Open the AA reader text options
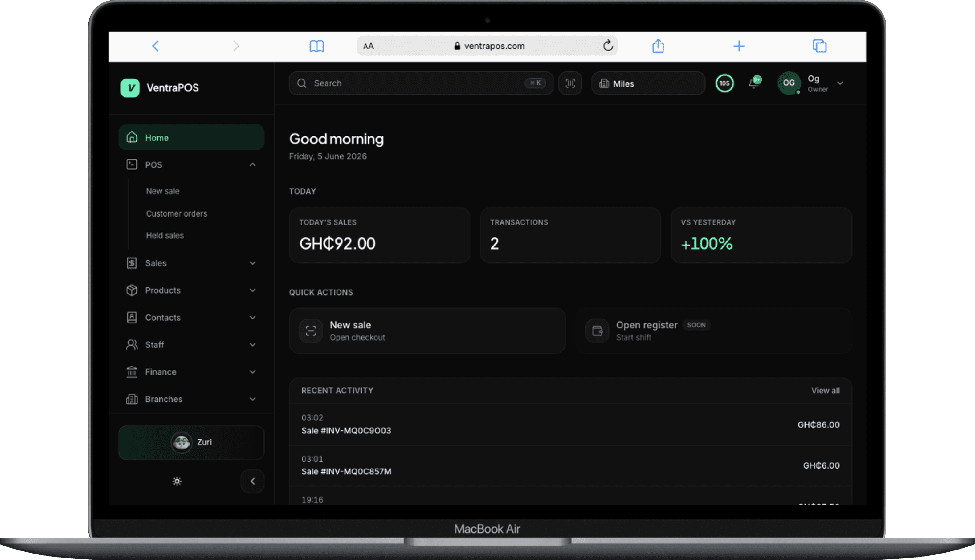The height and width of the screenshot is (560, 975). pyautogui.click(x=368, y=46)
